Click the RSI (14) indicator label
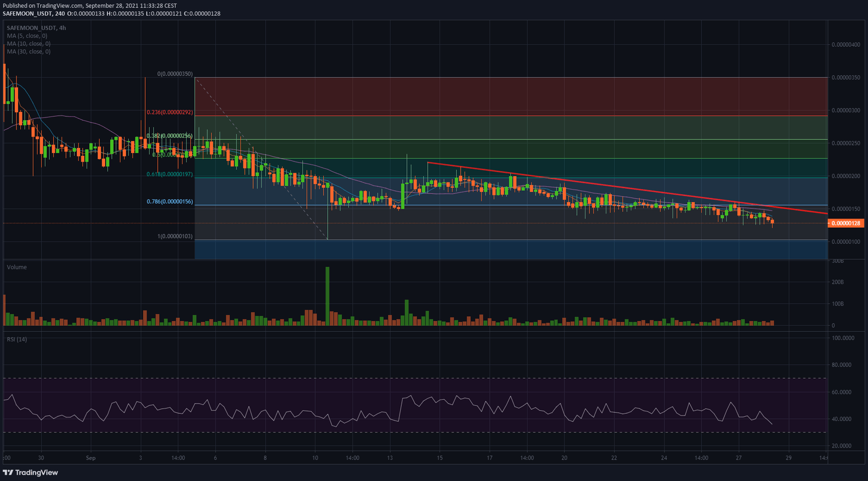This screenshot has width=868, height=481. click(x=17, y=339)
